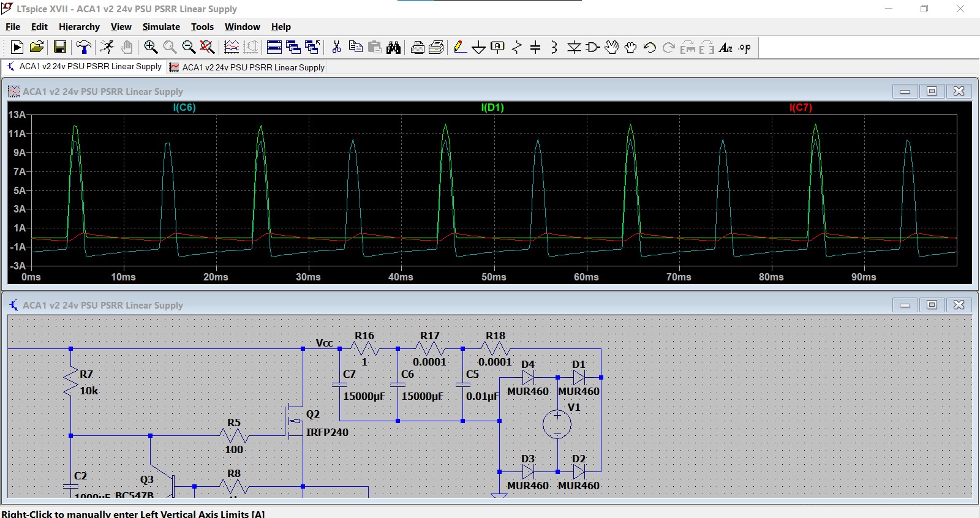This screenshot has height=518, width=980.
Task: Click the Autorange waveform icon
Action: [232, 47]
